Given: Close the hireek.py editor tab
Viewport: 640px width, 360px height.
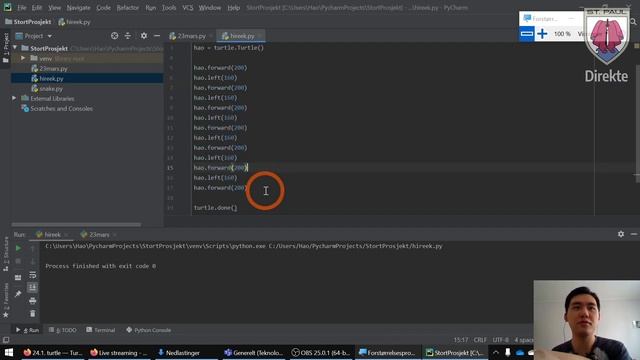Looking at the screenshot, I should (260, 36).
